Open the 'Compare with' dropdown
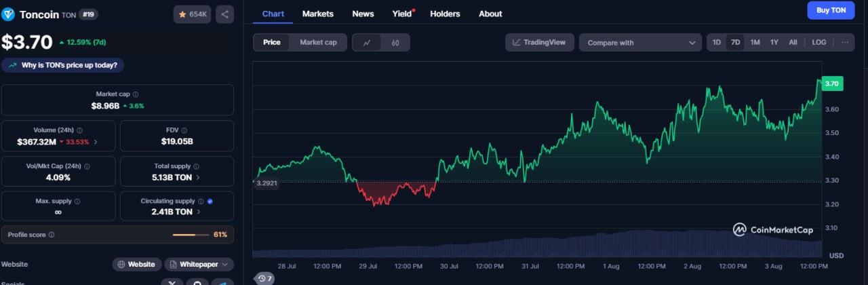868x285 pixels. tap(640, 42)
